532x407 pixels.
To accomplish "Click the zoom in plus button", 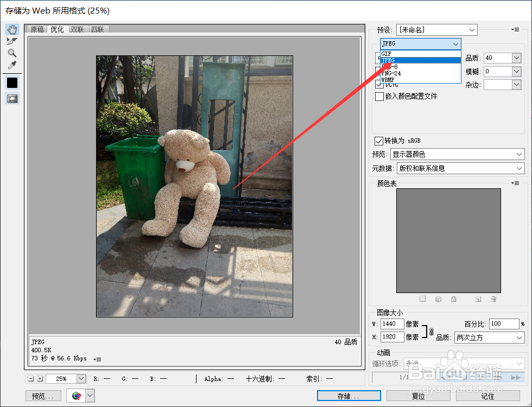I will tap(40, 379).
